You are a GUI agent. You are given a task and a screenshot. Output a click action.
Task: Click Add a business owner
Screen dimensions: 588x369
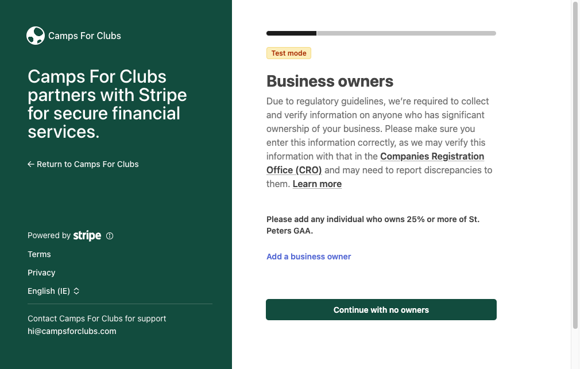coord(308,257)
